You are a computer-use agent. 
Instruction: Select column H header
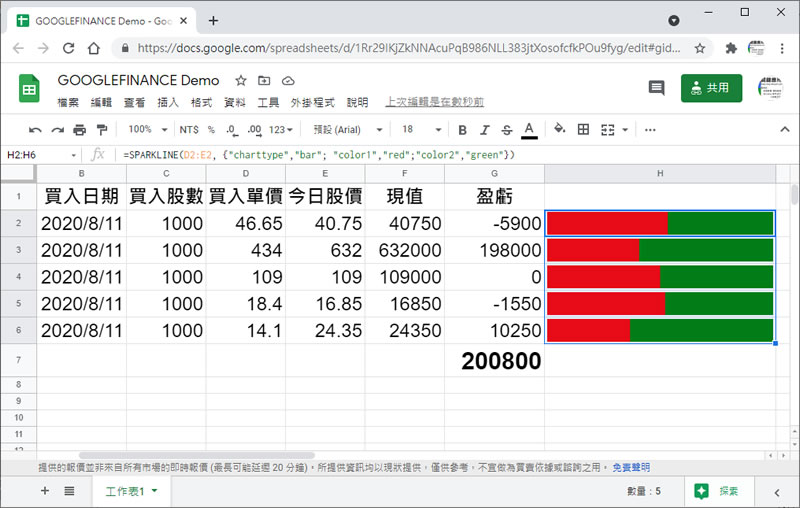pos(660,173)
